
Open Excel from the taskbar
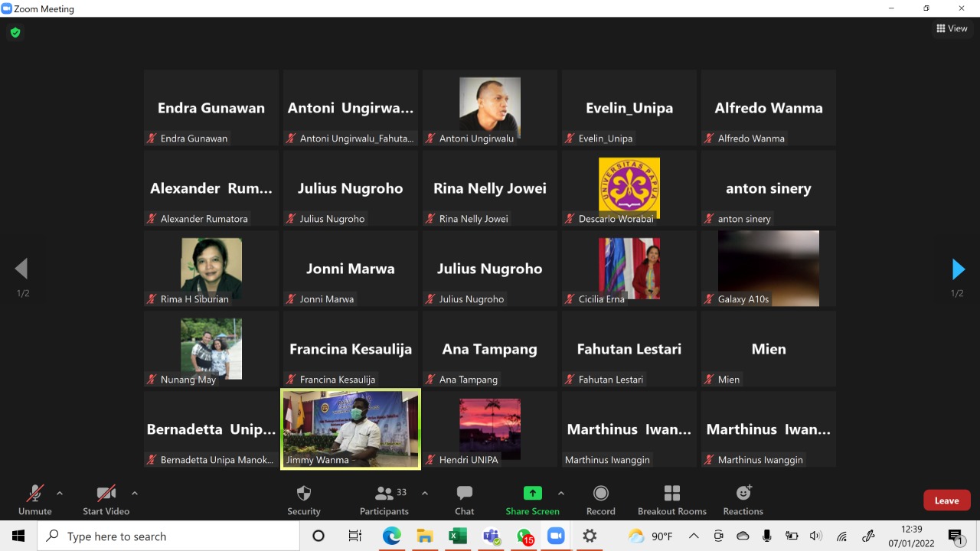pos(458,536)
